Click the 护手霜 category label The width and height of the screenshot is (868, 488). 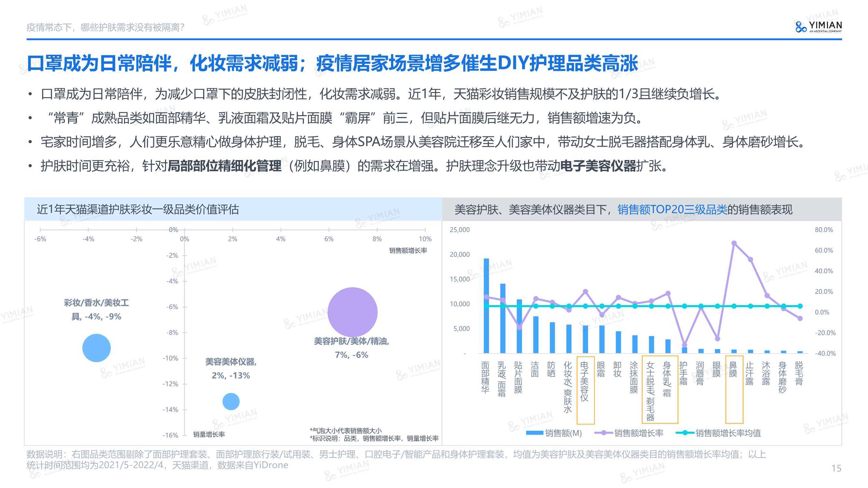(x=684, y=373)
